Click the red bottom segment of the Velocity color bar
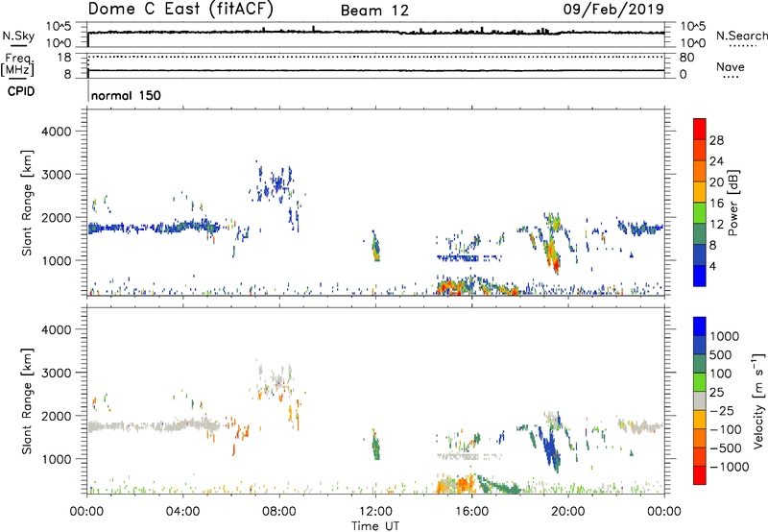768x532 pixels. 700,475
